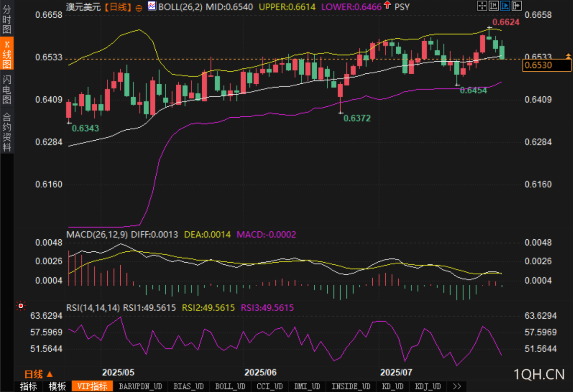Click the MACD(26,12,9) indicator label
The height and width of the screenshot is (392, 573).
click(x=97, y=235)
